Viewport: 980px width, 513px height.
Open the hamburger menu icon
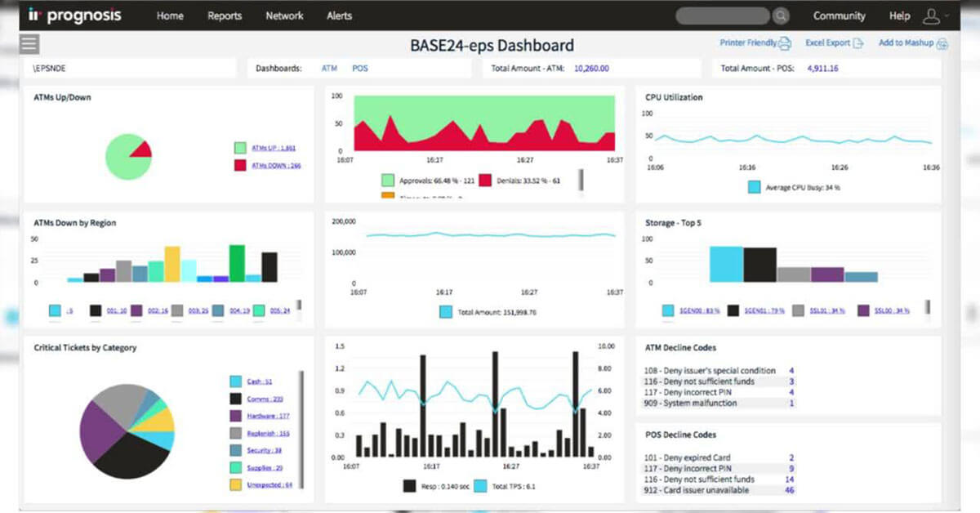point(29,44)
